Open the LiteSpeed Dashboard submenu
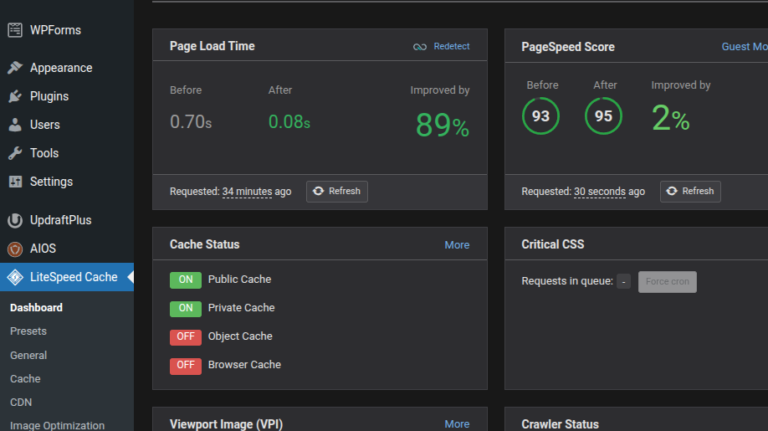The image size is (768, 431). (x=36, y=308)
